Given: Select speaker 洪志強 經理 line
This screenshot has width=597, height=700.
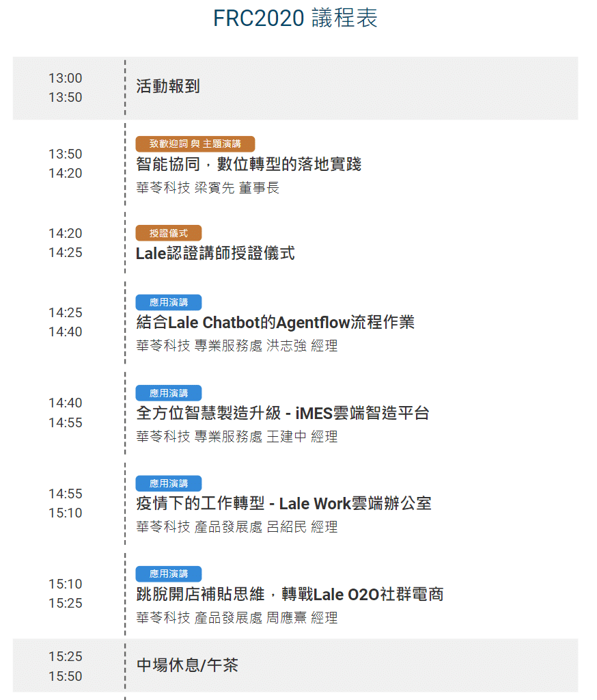Looking at the screenshot, I should pos(237,345).
